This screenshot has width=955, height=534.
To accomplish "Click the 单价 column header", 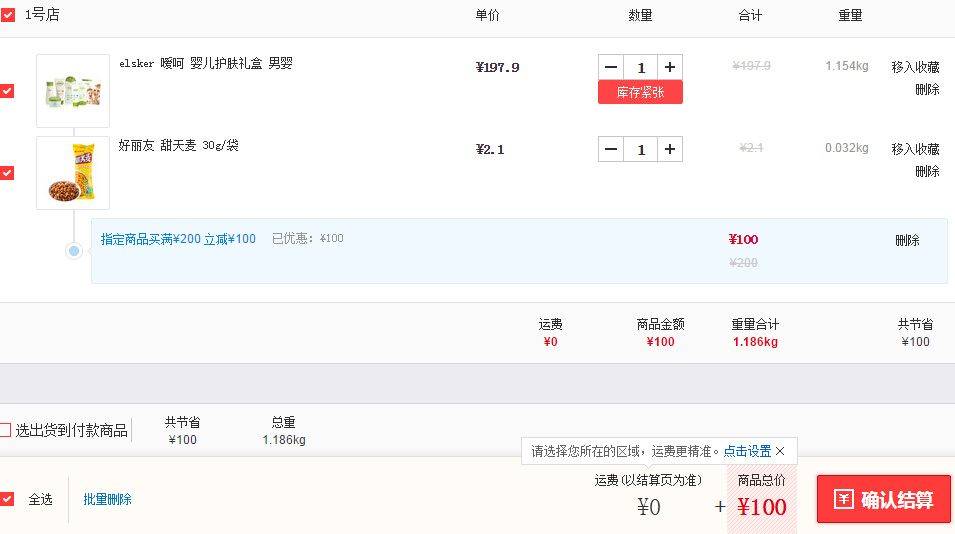I will point(487,15).
